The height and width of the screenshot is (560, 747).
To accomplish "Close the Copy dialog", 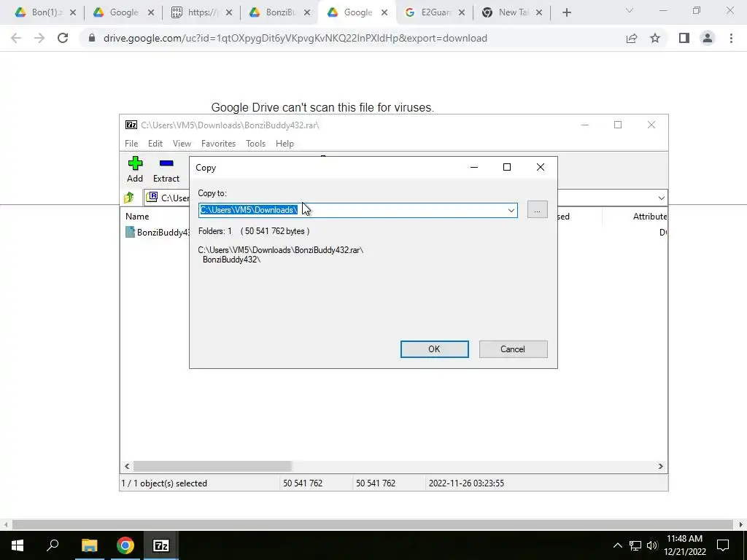I will 541,167.
